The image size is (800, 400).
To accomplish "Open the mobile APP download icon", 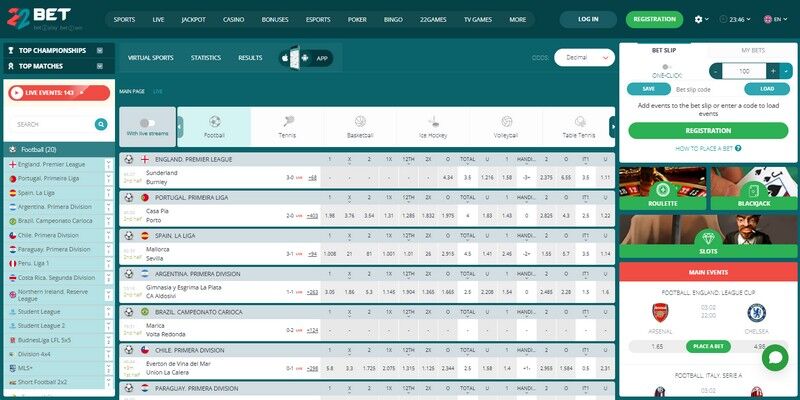I will pyautogui.click(x=306, y=58).
